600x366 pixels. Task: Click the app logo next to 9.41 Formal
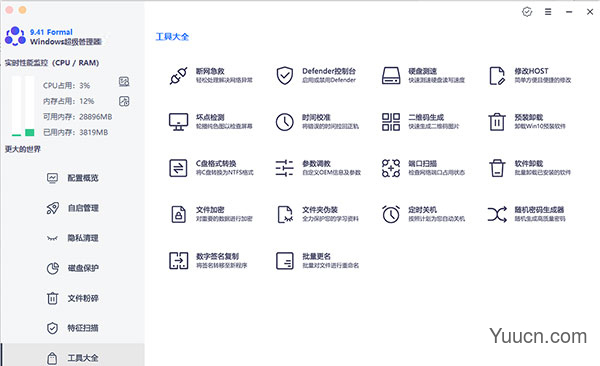tap(15, 36)
